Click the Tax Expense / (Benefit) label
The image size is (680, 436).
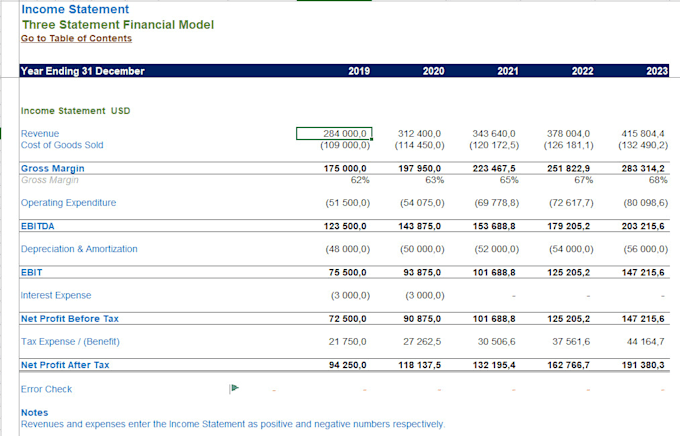[x=70, y=342]
